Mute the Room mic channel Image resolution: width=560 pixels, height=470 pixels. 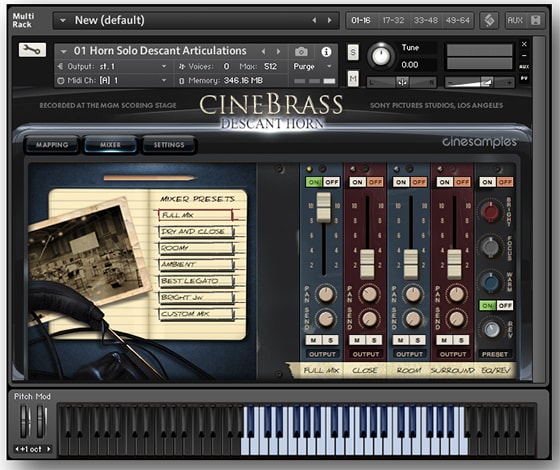coord(401,340)
